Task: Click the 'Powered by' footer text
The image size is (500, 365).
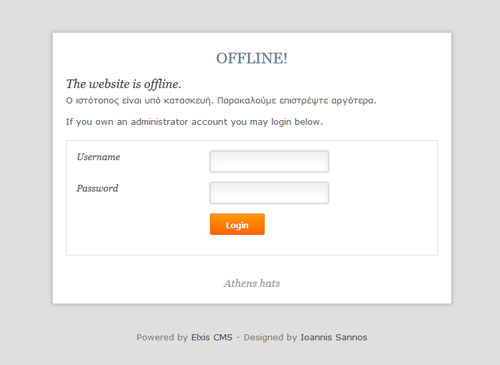Action: pos(162,337)
